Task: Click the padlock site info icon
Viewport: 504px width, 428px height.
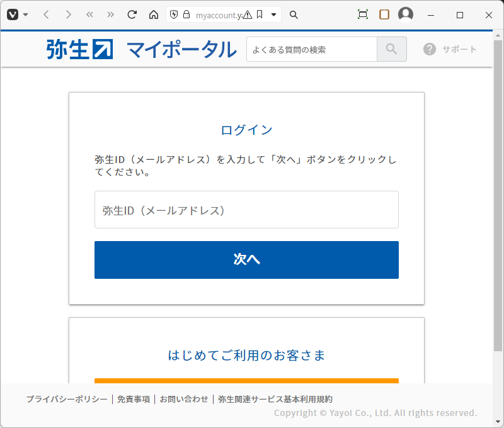Action: tap(186, 14)
